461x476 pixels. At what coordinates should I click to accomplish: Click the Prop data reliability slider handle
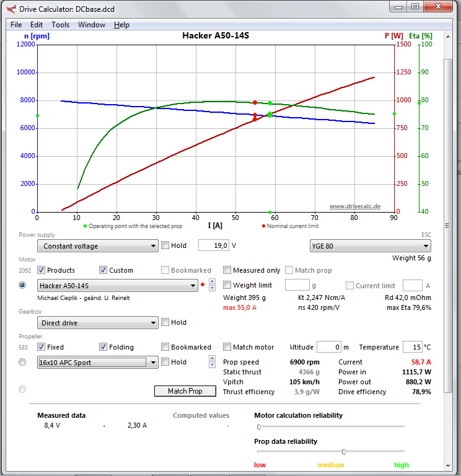[x=344, y=452]
